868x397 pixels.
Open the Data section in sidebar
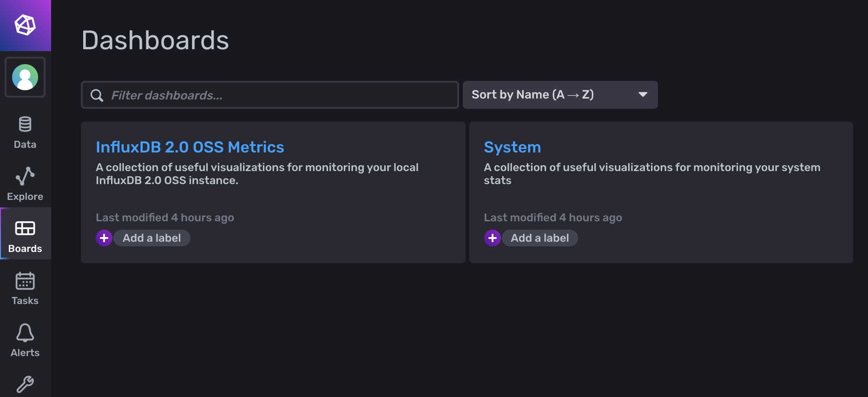coord(25,133)
